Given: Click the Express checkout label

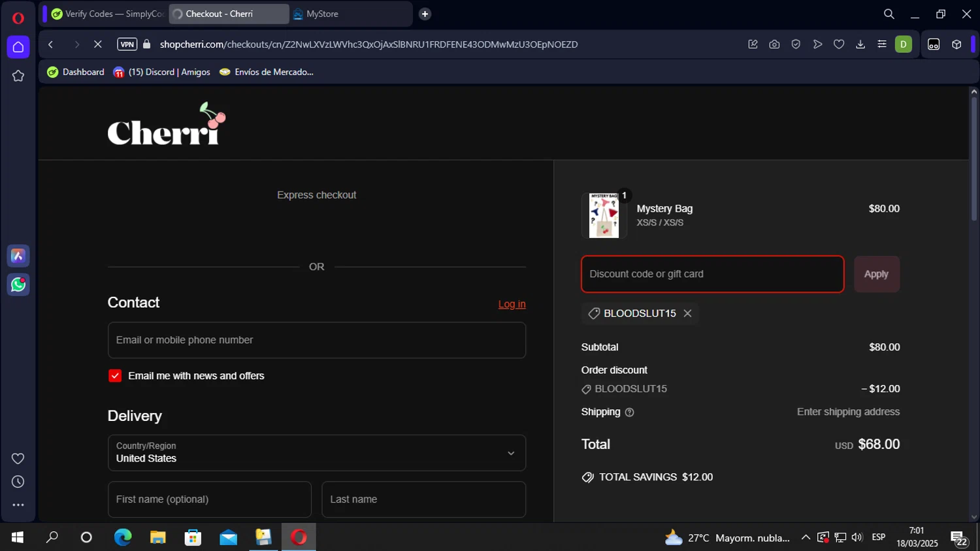Looking at the screenshot, I should [x=317, y=195].
